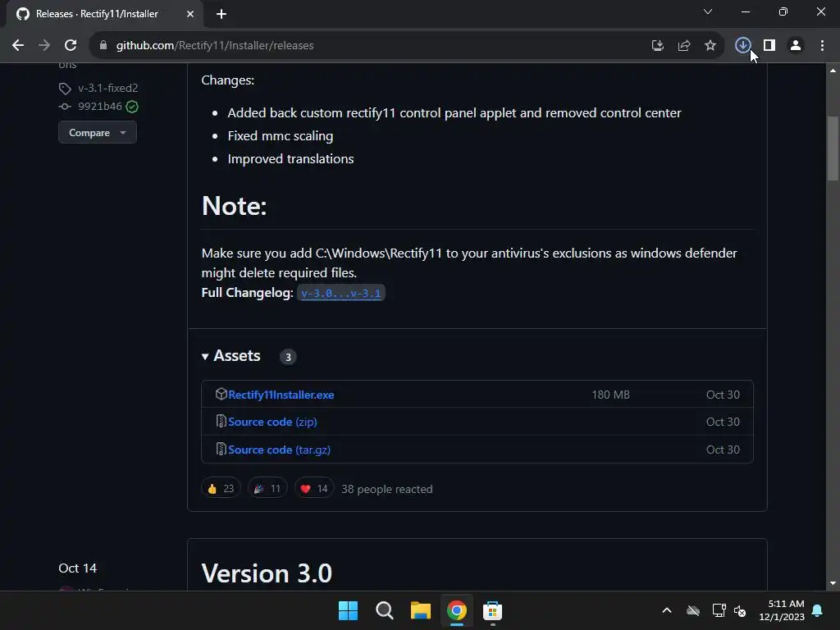Open the notifications bell icon
This screenshot has width=840, height=630.
[x=818, y=610]
